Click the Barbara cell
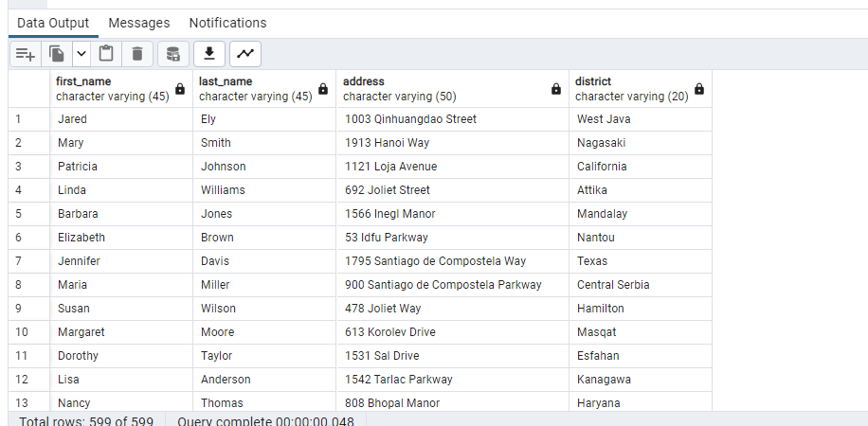Image resolution: width=868 pixels, height=426 pixels. click(x=121, y=214)
